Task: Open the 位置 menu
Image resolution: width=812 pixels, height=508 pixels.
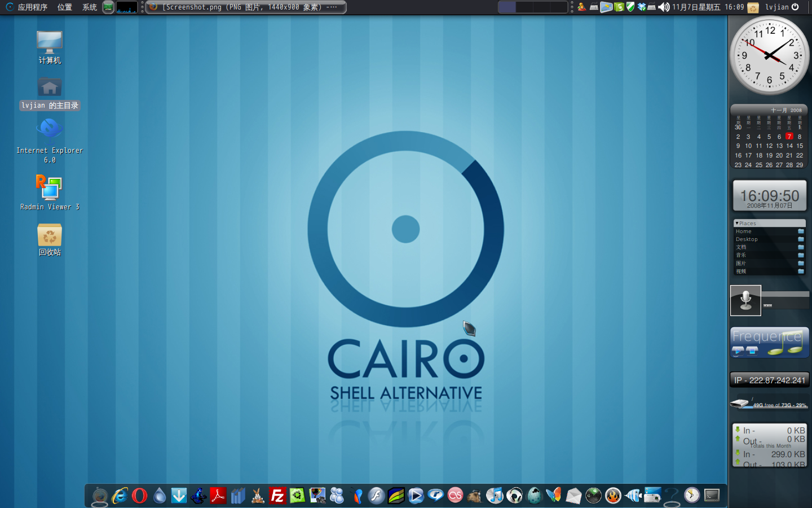Action: pyautogui.click(x=65, y=7)
